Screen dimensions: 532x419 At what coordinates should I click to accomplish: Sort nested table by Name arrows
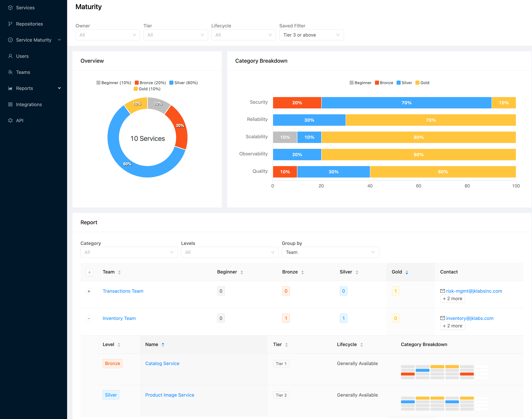pyautogui.click(x=163, y=345)
